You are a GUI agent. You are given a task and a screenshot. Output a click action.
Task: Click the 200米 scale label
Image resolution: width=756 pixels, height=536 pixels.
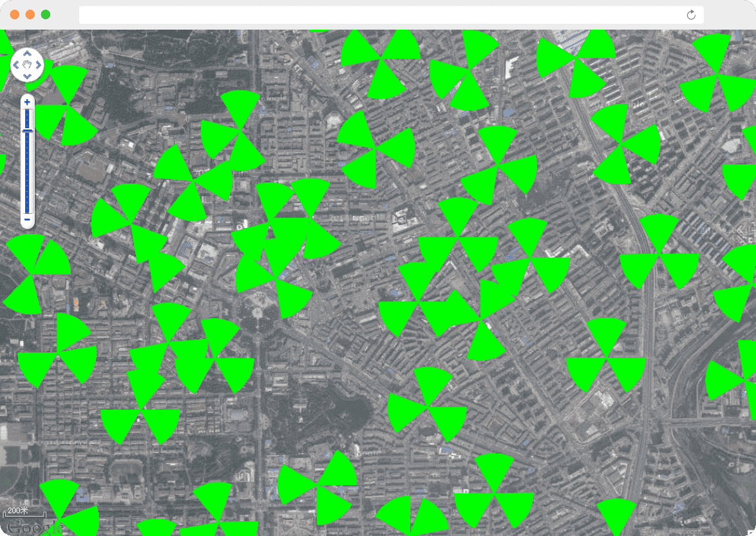coord(18,510)
